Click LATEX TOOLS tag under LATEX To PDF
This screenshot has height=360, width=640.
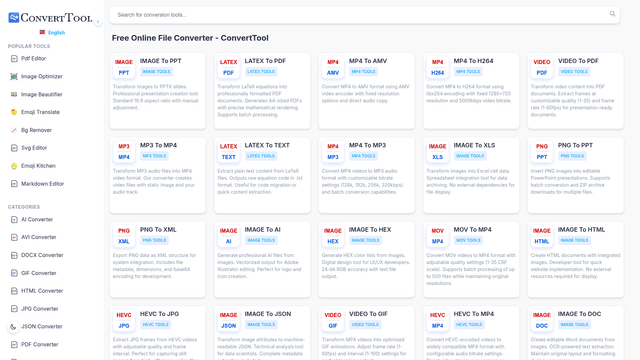tap(261, 72)
